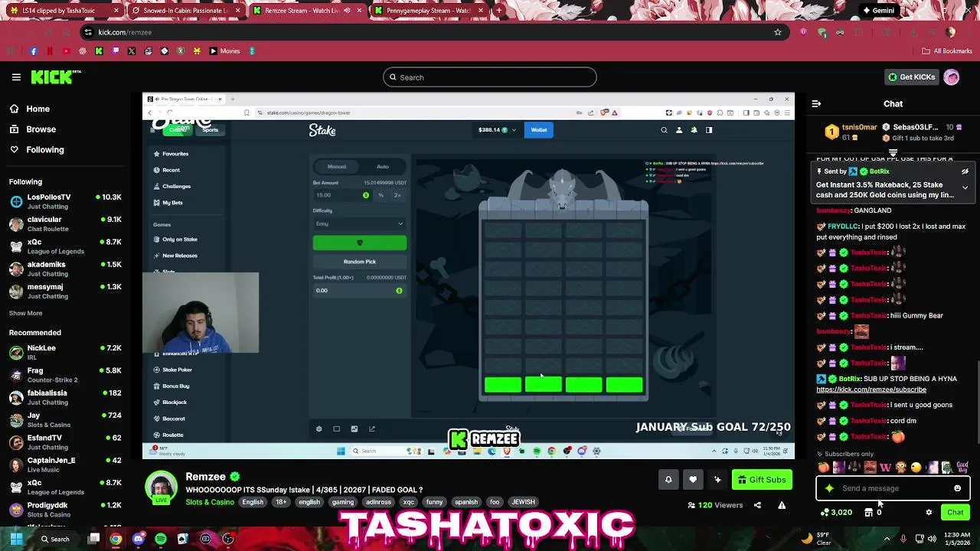
Task: Click the 3,020 channel points icon
Action: tap(825, 512)
